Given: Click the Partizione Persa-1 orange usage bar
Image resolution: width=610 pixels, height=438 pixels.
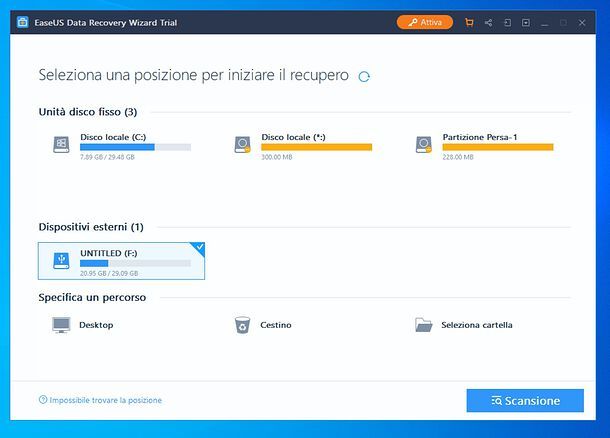Looking at the screenshot, I should click(x=498, y=147).
